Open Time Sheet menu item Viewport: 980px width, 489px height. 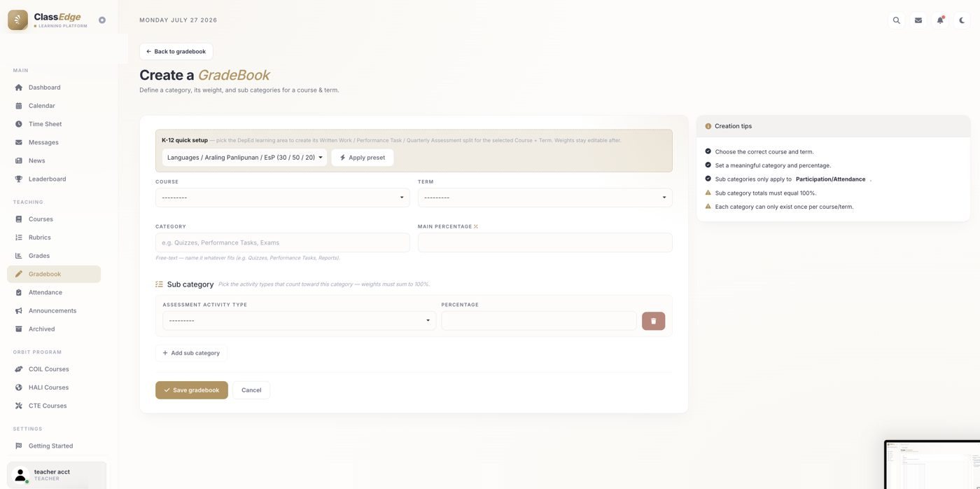click(x=54, y=124)
